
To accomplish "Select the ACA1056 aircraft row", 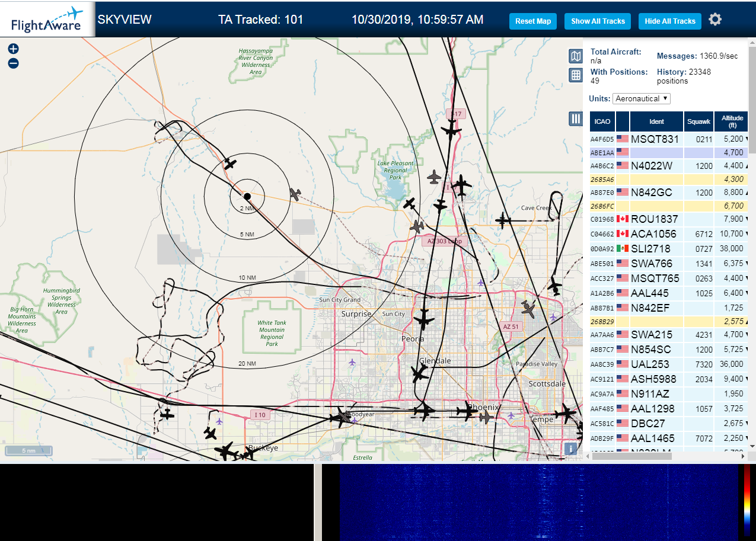I will click(x=669, y=234).
